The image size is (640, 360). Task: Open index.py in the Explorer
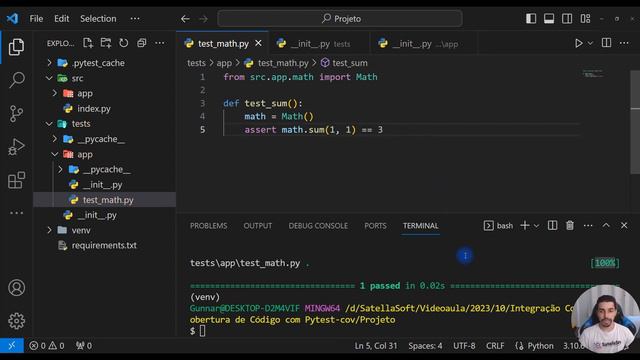point(93,109)
